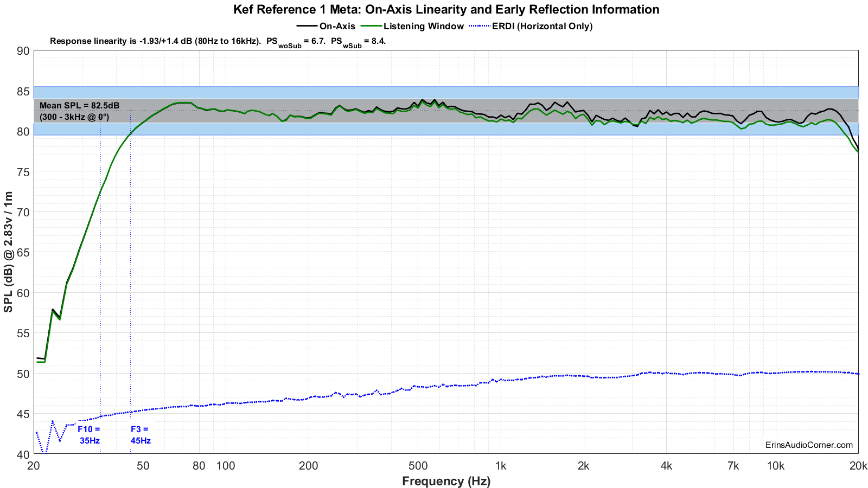Click the 40 tick on the SPL axis
The image size is (868, 488).
(23, 454)
